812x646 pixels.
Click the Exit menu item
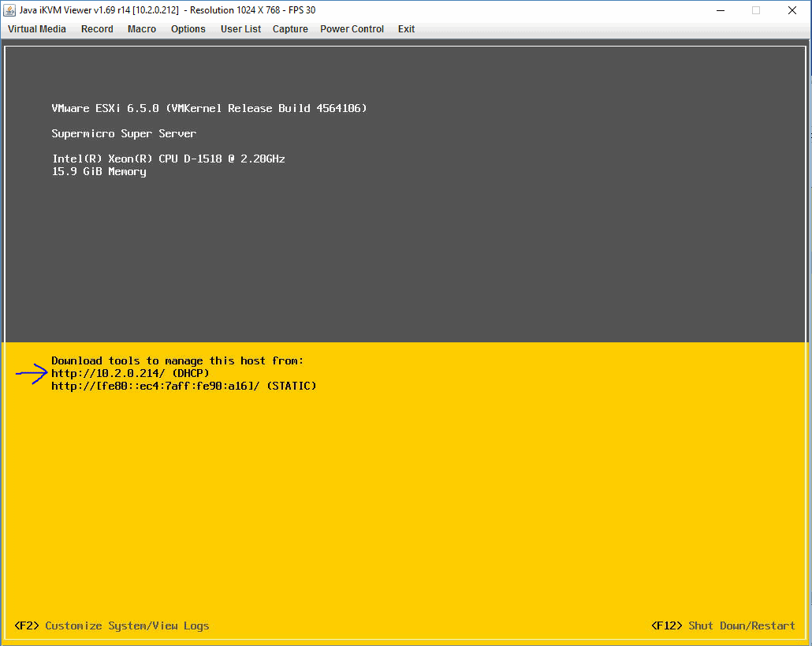pos(406,29)
